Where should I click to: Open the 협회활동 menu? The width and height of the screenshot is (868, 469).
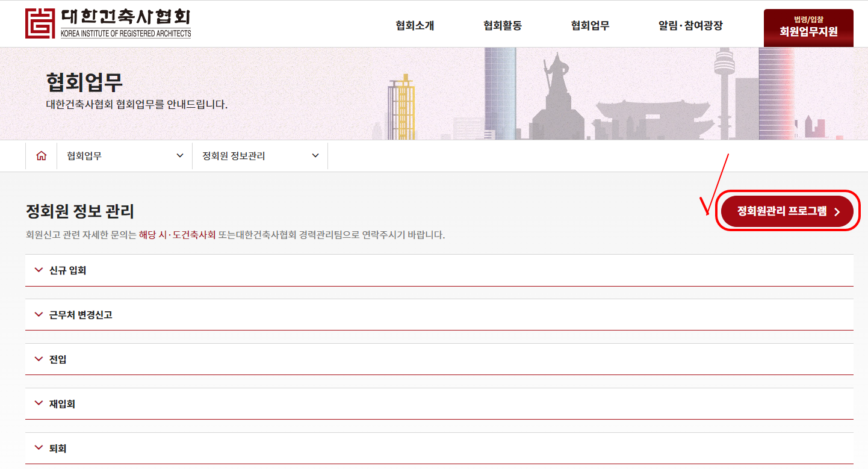pos(502,26)
